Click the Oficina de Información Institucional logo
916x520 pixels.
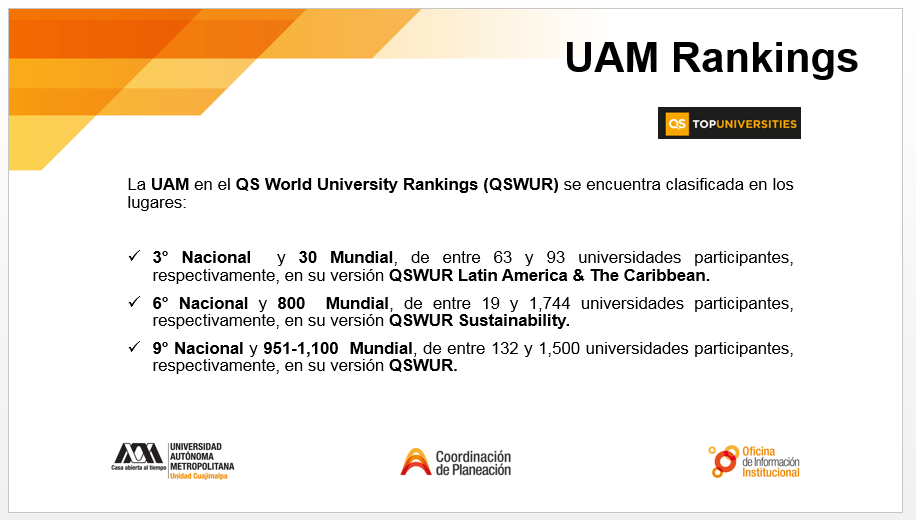click(x=754, y=462)
